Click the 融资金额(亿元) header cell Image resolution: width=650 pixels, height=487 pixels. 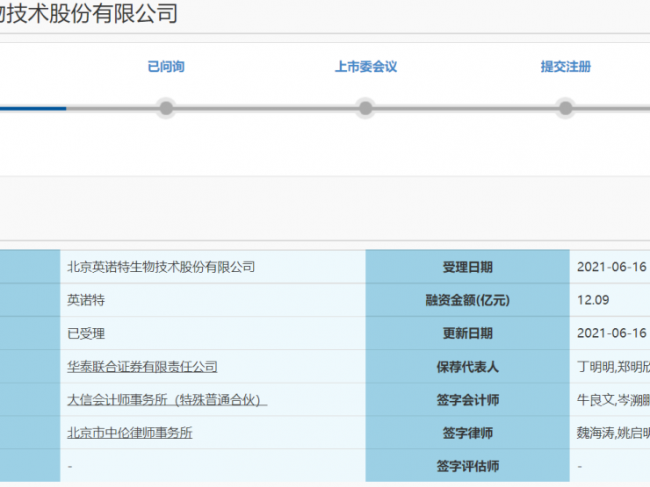[468, 300]
